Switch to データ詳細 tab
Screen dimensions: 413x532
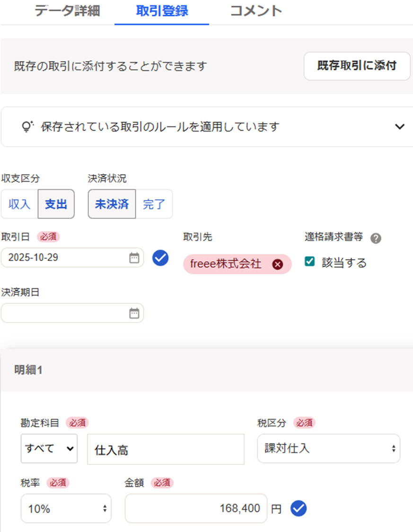point(67,11)
